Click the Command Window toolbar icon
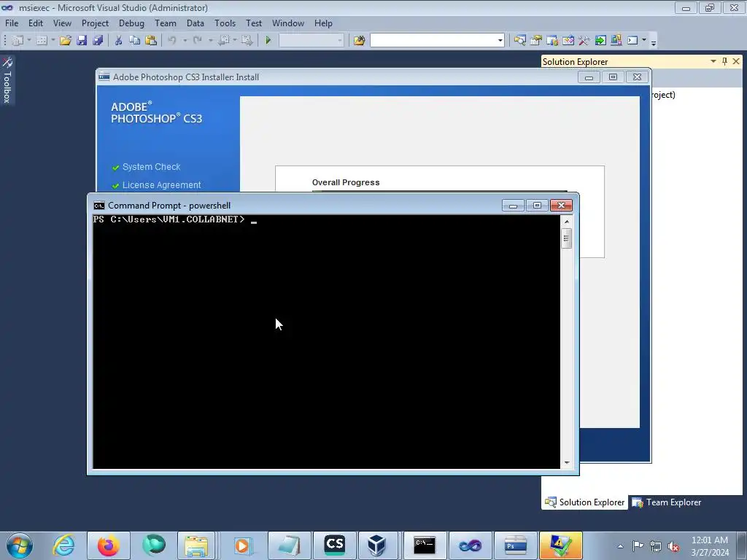The image size is (747, 560). (632, 41)
